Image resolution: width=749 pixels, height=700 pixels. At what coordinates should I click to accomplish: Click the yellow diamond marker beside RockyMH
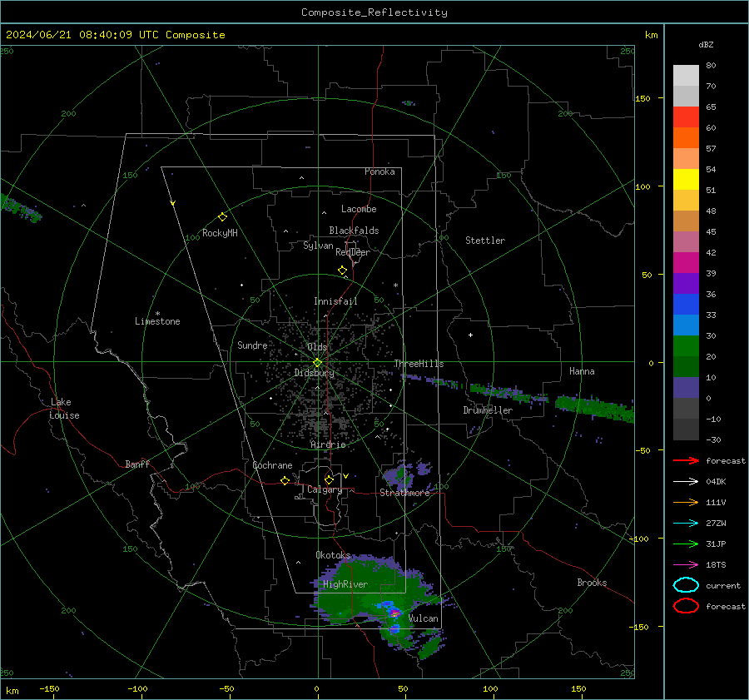[222, 217]
